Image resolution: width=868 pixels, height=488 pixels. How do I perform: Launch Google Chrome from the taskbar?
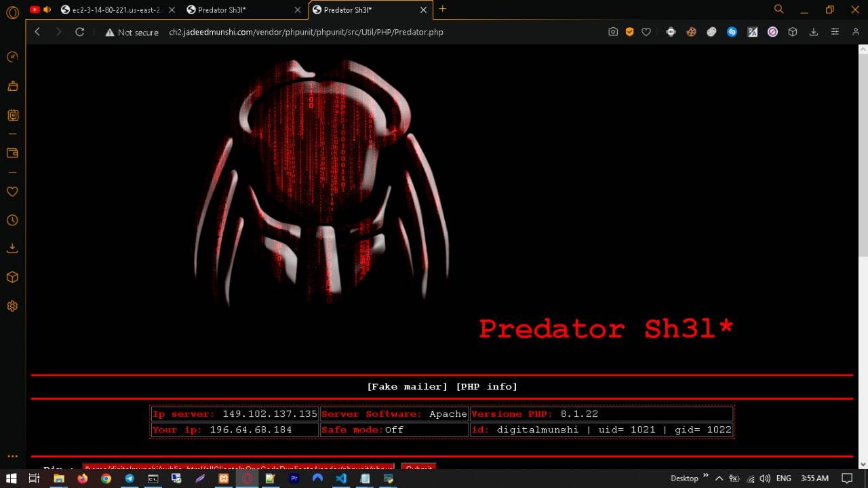click(106, 478)
